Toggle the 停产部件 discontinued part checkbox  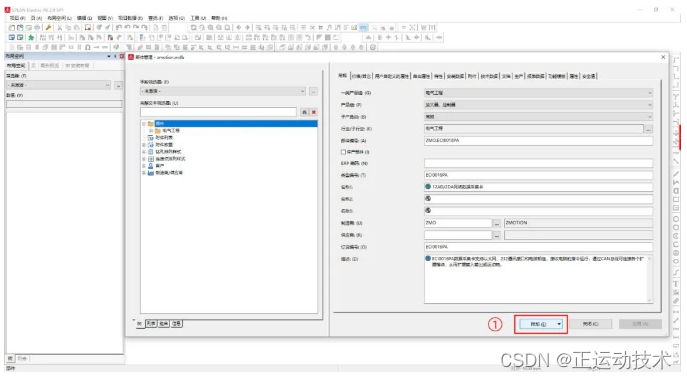click(x=344, y=152)
